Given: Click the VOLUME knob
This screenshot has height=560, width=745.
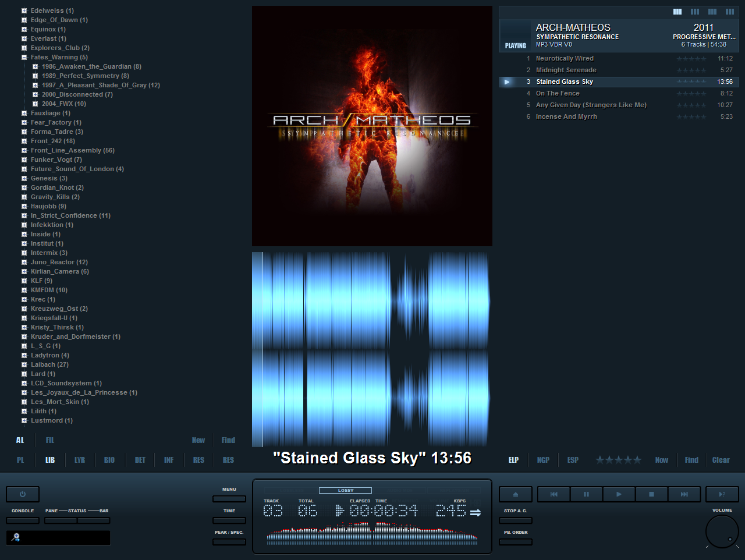Looking at the screenshot, I should (x=722, y=531).
